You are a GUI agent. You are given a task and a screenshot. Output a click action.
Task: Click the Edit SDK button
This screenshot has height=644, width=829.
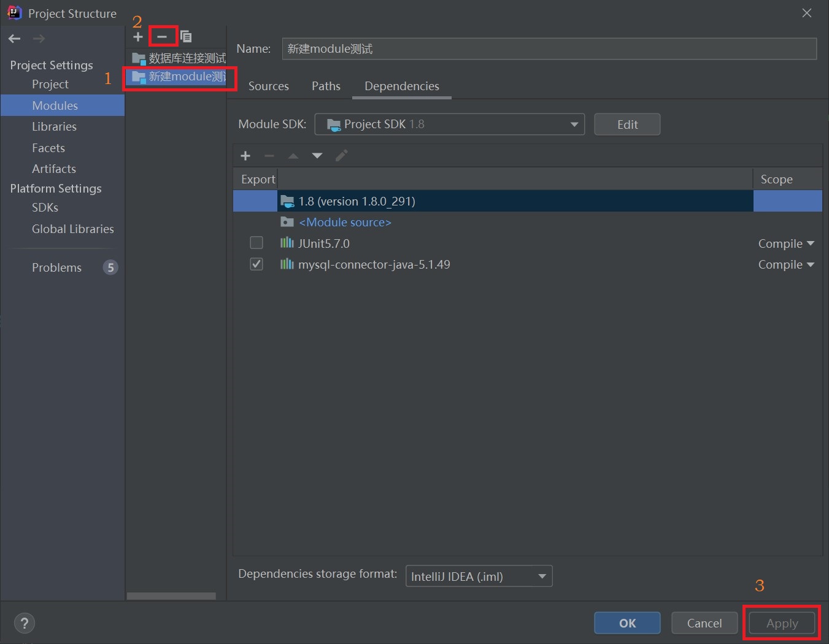627,125
